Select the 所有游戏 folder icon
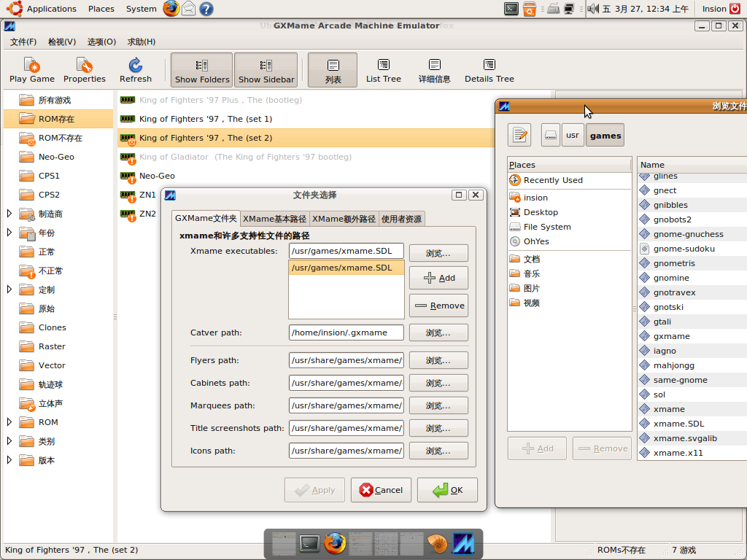The height and width of the screenshot is (560, 747). (x=27, y=100)
